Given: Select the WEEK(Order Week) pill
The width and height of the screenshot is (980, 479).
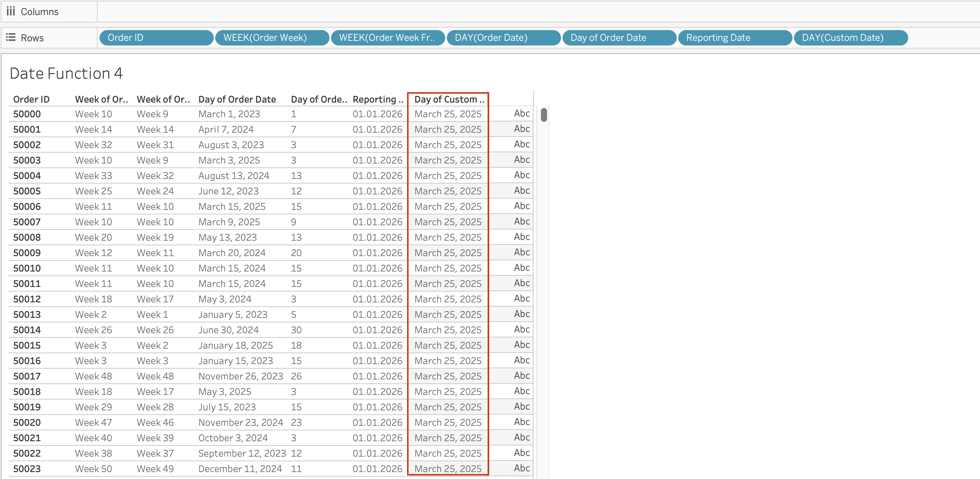Looking at the screenshot, I should tap(272, 37).
